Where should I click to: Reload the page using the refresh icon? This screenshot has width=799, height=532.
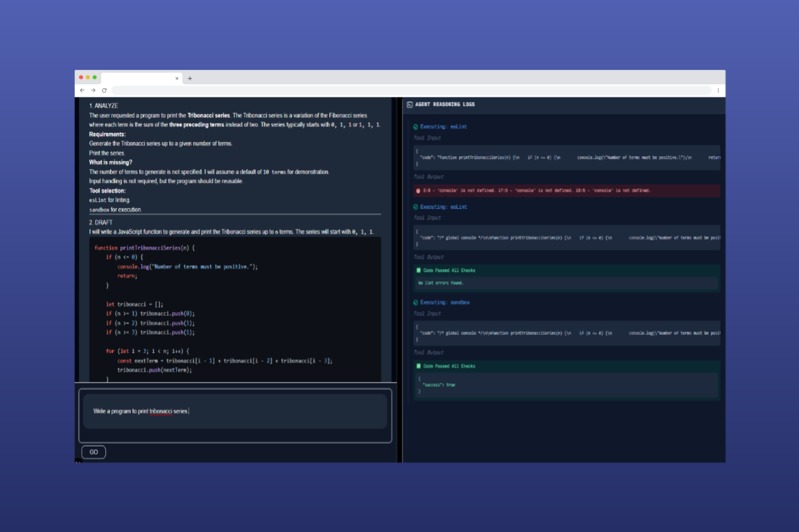[x=103, y=90]
